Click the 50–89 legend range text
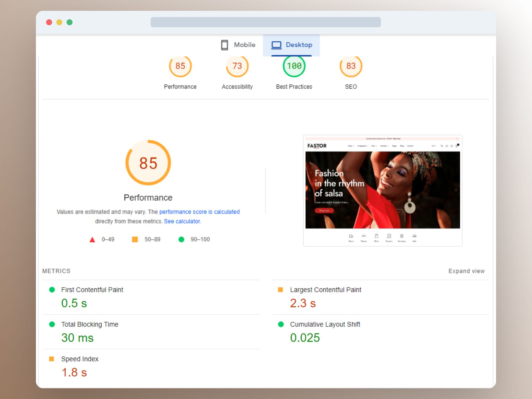Viewport: 532px width, 399px height. (x=152, y=239)
